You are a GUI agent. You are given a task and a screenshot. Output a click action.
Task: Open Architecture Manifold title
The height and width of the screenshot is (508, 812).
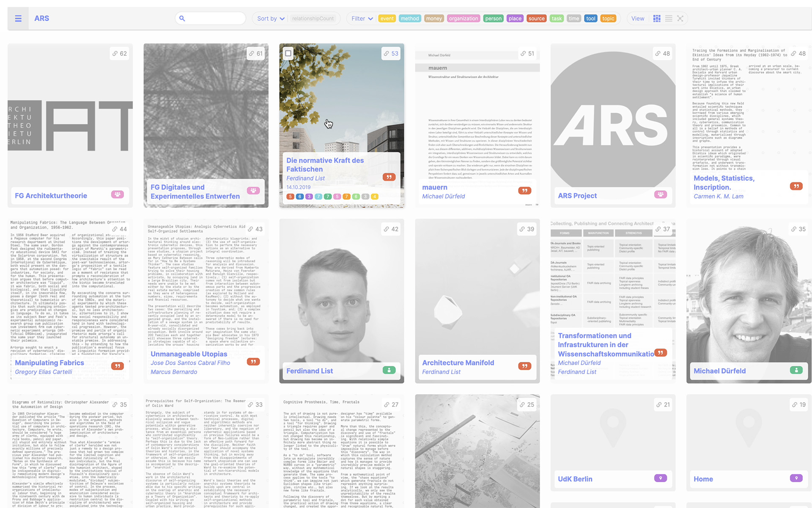(x=458, y=362)
